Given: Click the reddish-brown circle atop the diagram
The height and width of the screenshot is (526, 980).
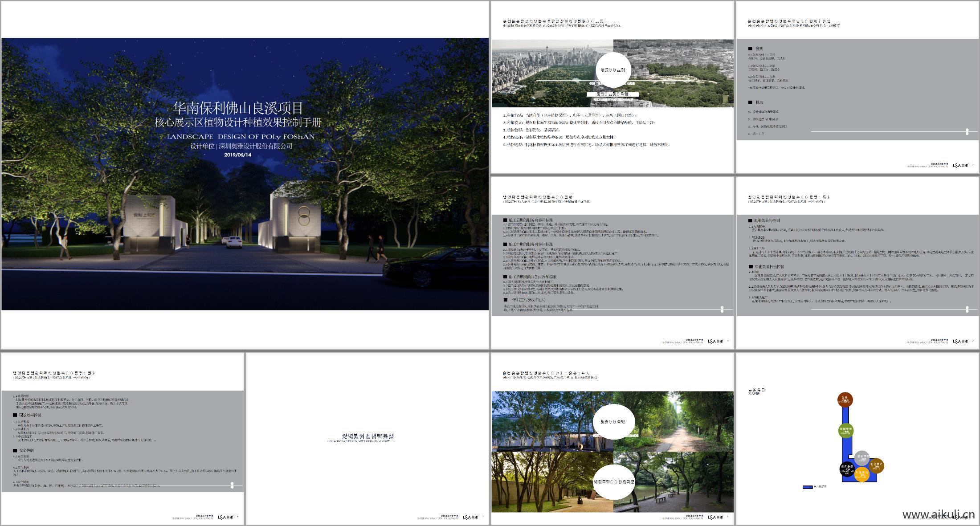Looking at the screenshot, I should tap(845, 400).
